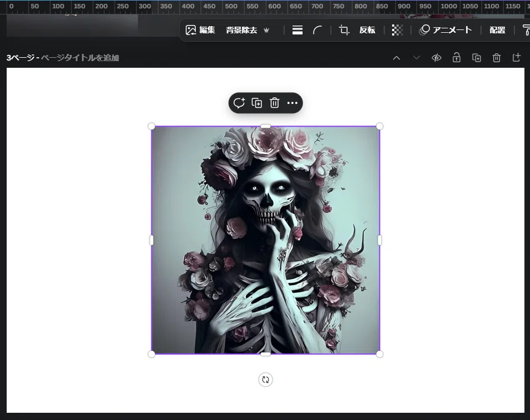Click the copy style roller icon
530x420 pixels.
click(x=526, y=30)
